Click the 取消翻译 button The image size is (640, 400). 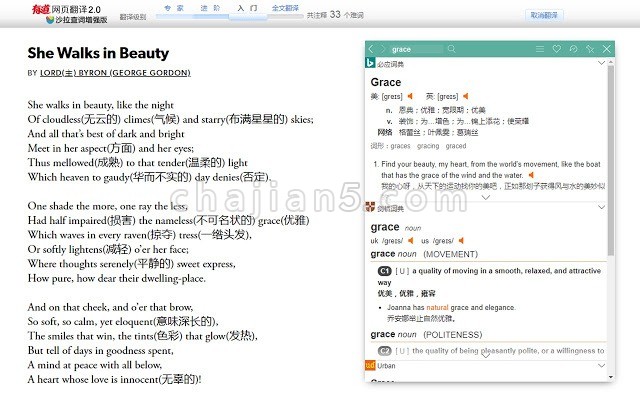[x=544, y=16]
